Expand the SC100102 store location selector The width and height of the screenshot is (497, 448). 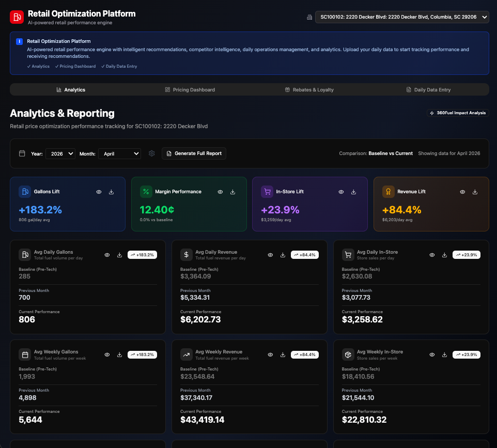tap(402, 17)
